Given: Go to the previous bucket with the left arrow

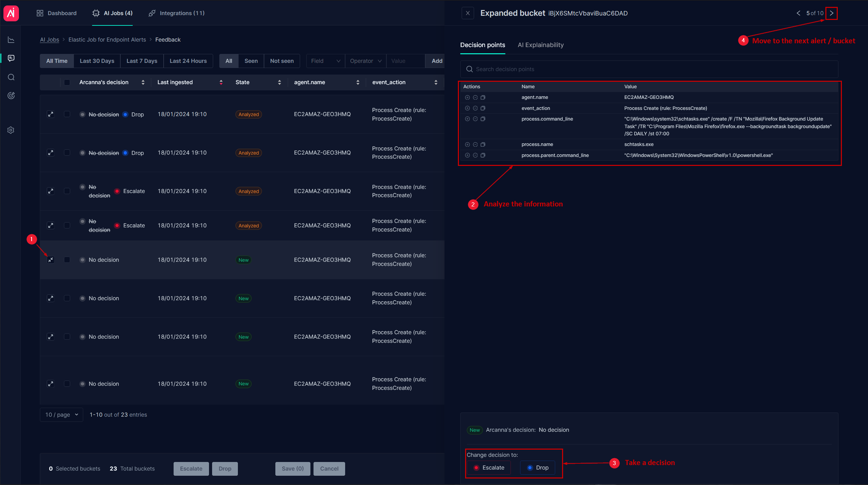Looking at the screenshot, I should point(798,13).
